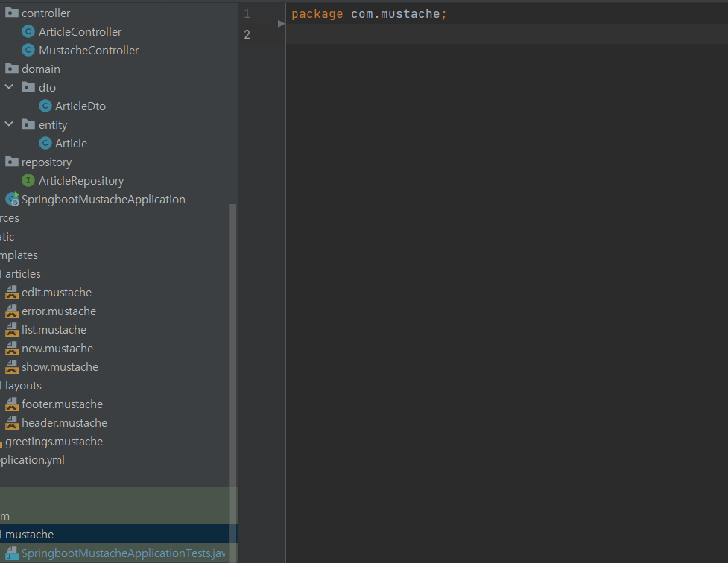This screenshot has height=563, width=728.
Task: Click the error.mustache file icon
Action: click(x=12, y=311)
